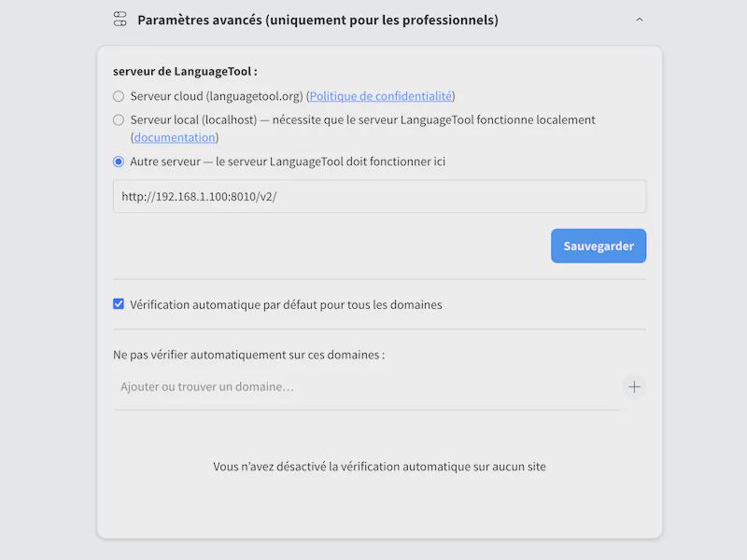Select the "Autre serveur" radio button
The height and width of the screenshot is (560, 747).
(119, 161)
